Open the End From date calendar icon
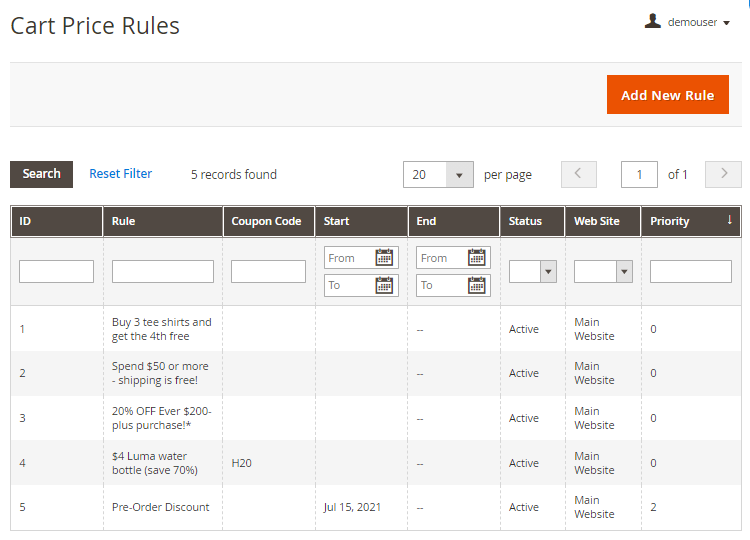The height and width of the screenshot is (540, 750). pos(477,258)
